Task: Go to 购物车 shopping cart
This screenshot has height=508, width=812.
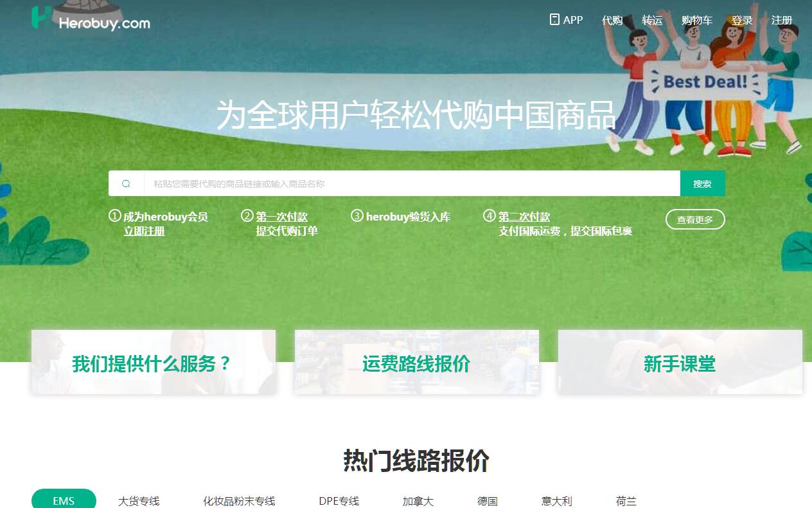Action: (x=696, y=21)
